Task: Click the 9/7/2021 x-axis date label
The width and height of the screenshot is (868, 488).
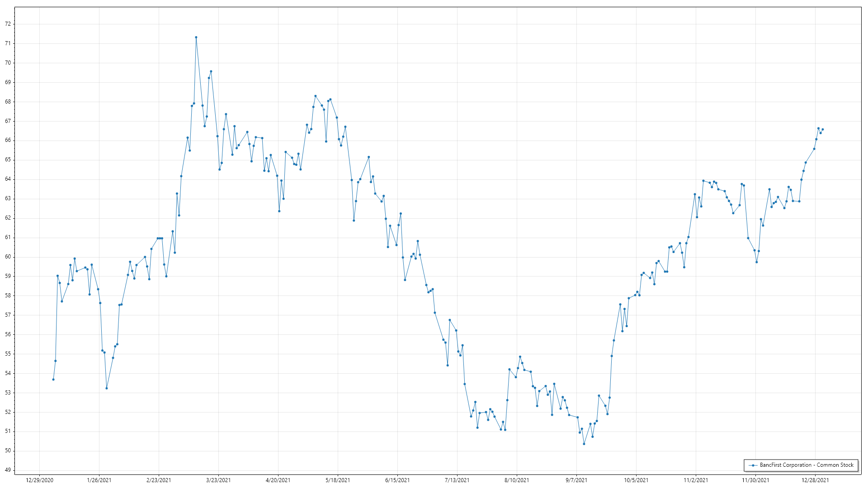Action: 576,480
